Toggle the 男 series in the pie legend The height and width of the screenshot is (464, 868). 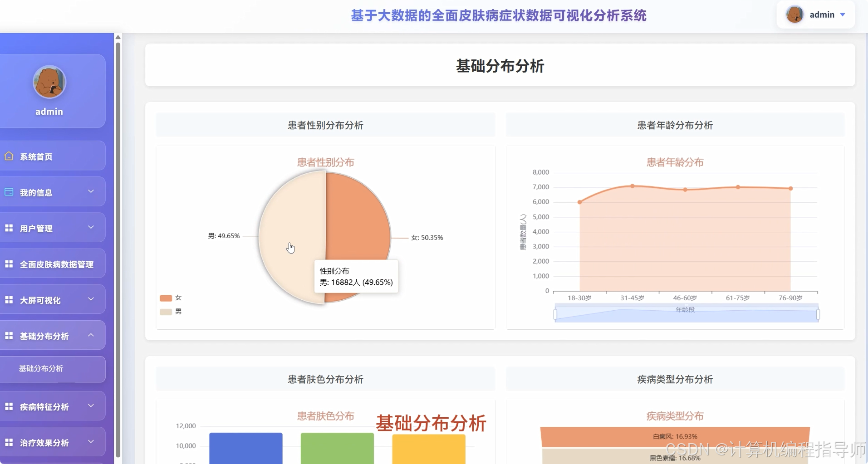pyautogui.click(x=171, y=312)
